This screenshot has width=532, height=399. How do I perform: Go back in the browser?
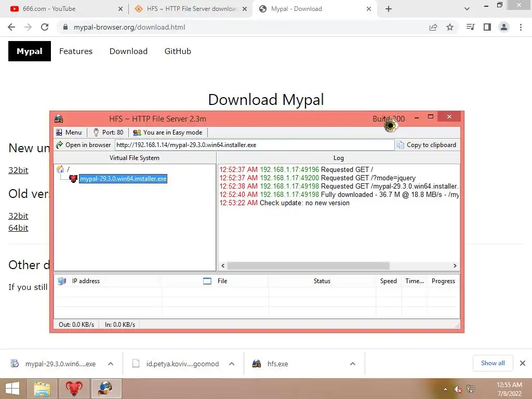pyautogui.click(x=11, y=27)
